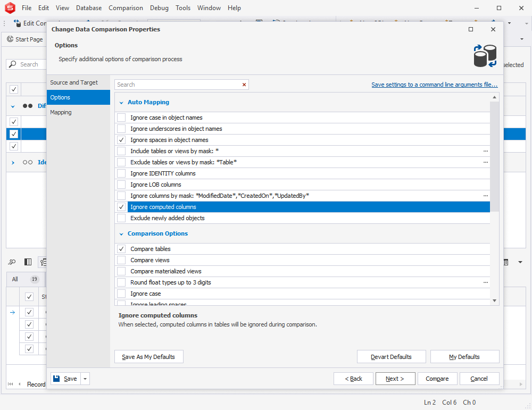Viewport: 532px width, 410px height.
Task: Click the Start Page refresh icon
Action: pyautogui.click(x=10, y=39)
